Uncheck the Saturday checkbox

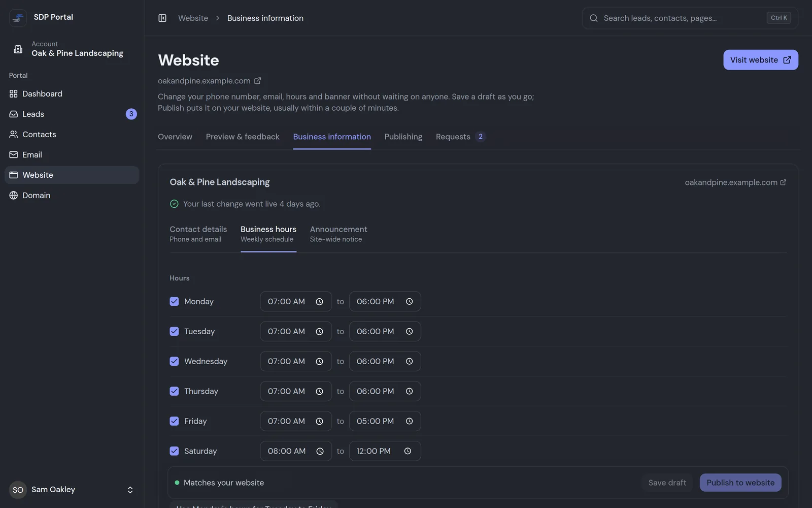pos(174,451)
